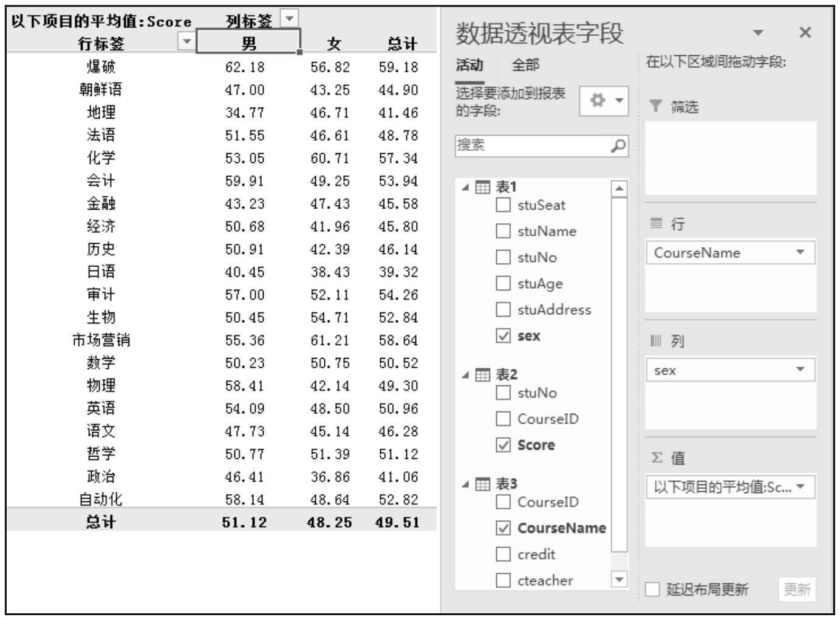The width and height of the screenshot is (840, 620).
Task: Open the CourseName row field dropdown
Action: [x=800, y=252]
